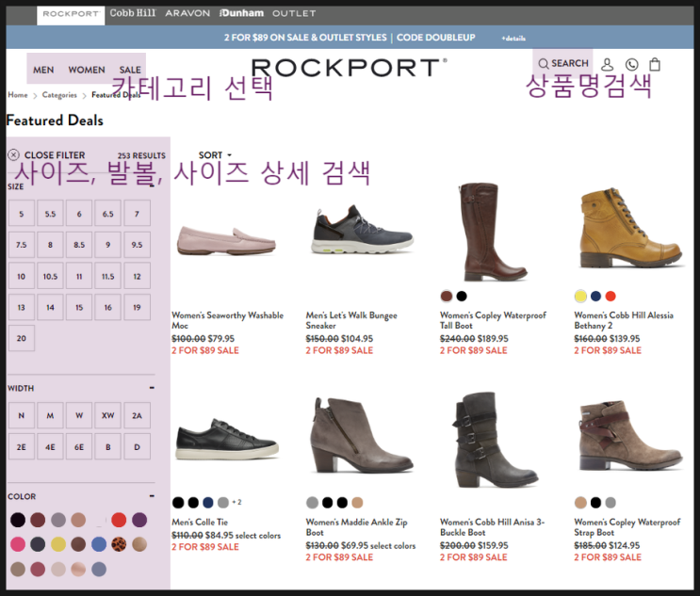Screen dimensions: 700x596
Task: Click +2 more colors on Colle Tie
Action: [236, 503]
